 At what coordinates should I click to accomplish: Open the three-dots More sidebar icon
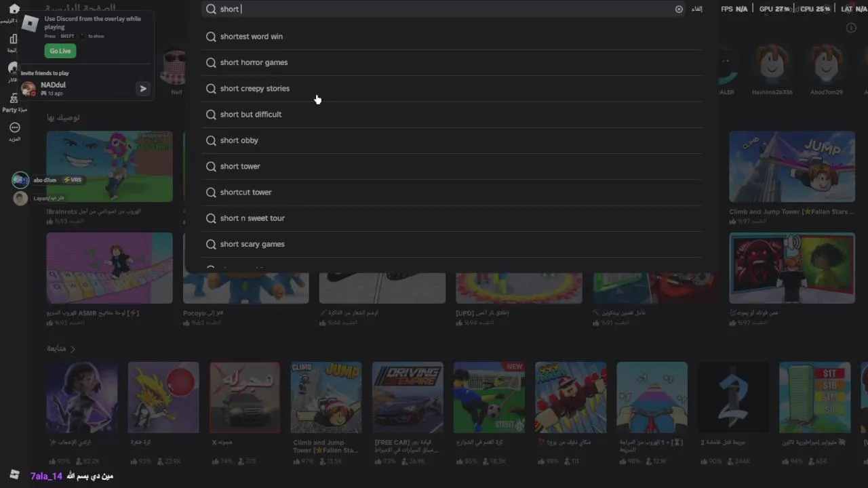(14, 127)
